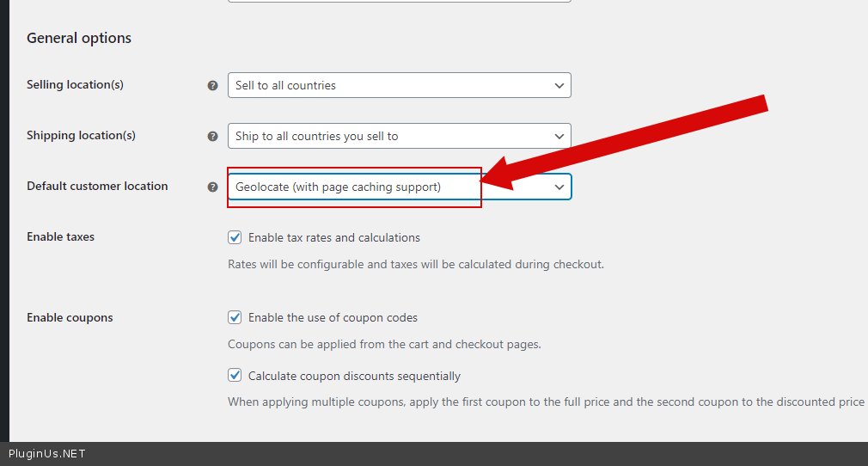Click the cart and checkout coupons description
The image size is (868, 466).
(384, 345)
